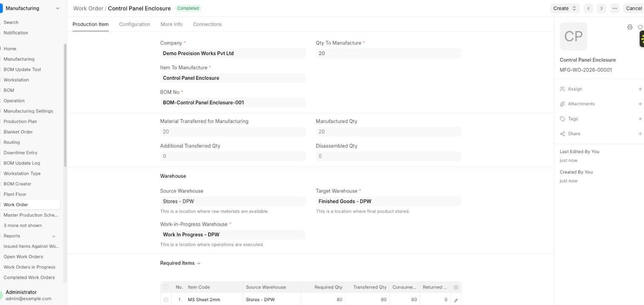
Task: Click the plus icon next to Attachments
Action: [640, 104]
